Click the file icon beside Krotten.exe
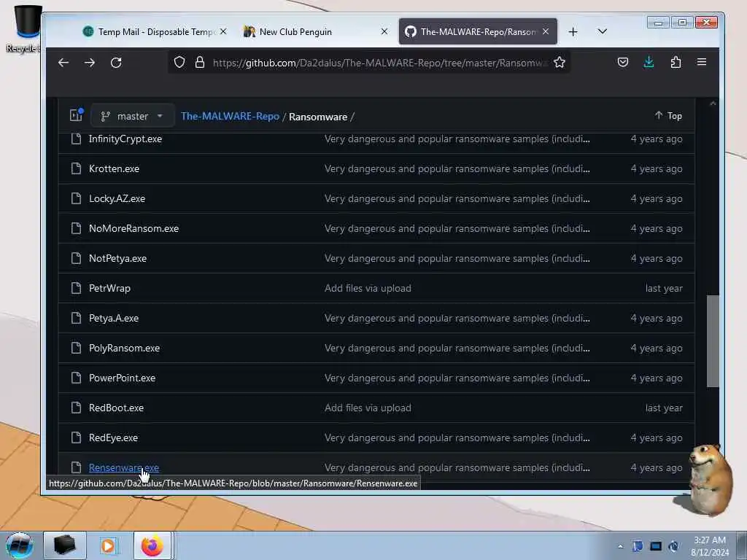 tap(76, 168)
